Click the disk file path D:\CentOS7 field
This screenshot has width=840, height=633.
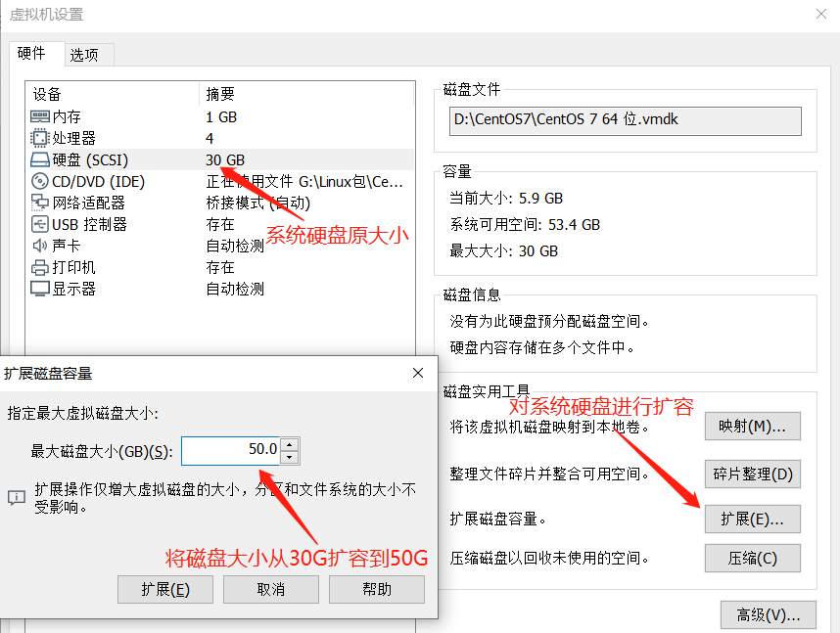(626, 121)
